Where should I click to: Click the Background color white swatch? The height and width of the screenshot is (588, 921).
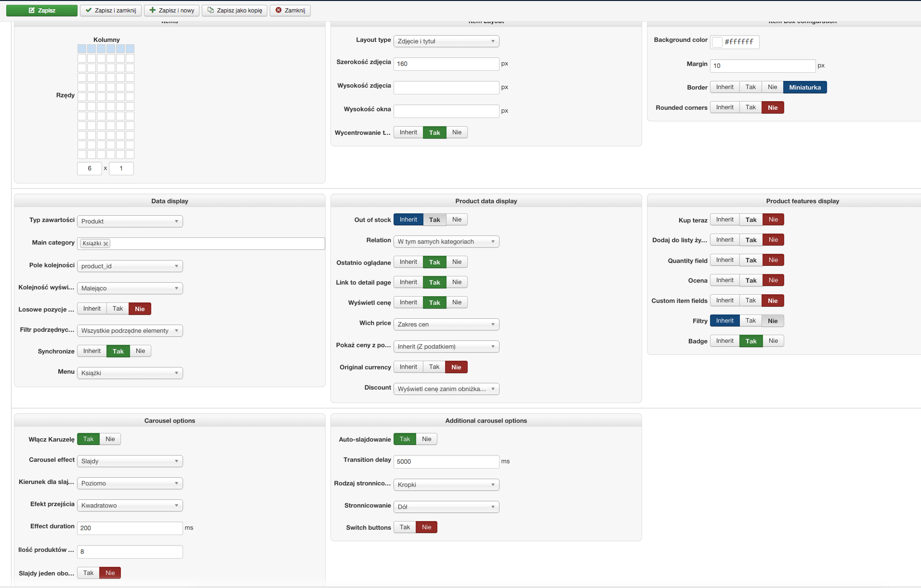(x=717, y=42)
